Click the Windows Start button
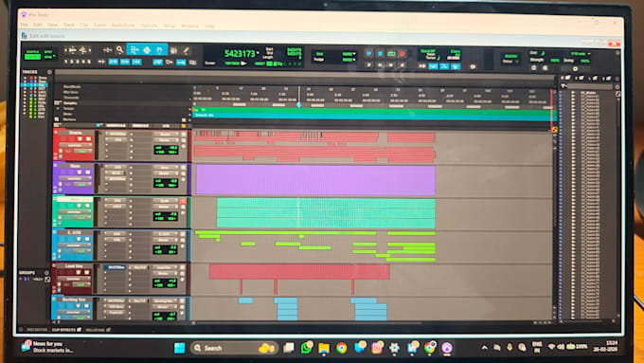 click(x=179, y=348)
